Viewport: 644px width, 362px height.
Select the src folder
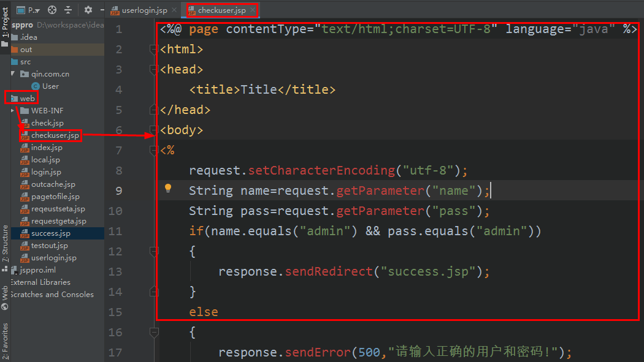pyautogui.click(x=26, y=62)
